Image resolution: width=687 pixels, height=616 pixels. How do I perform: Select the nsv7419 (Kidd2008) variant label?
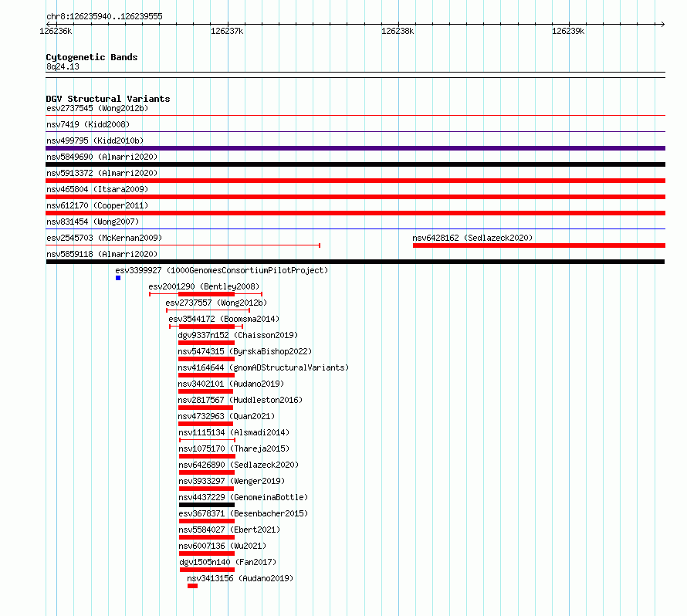point(88,124)
